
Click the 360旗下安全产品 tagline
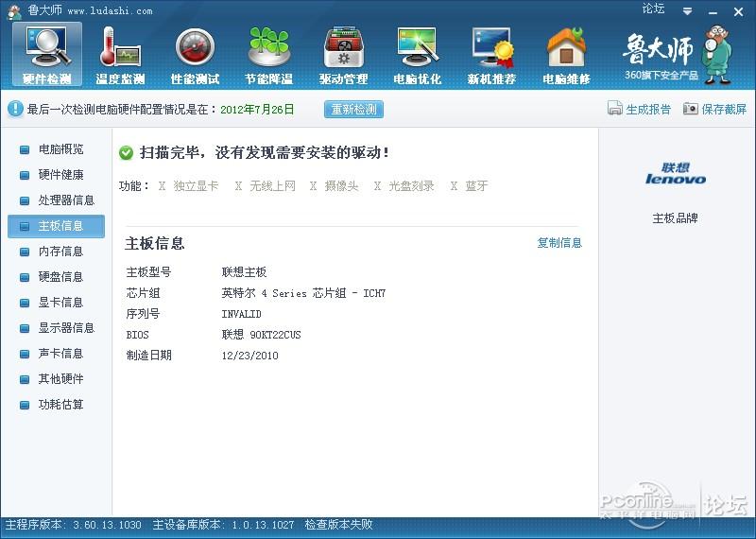tap(661, 76)
